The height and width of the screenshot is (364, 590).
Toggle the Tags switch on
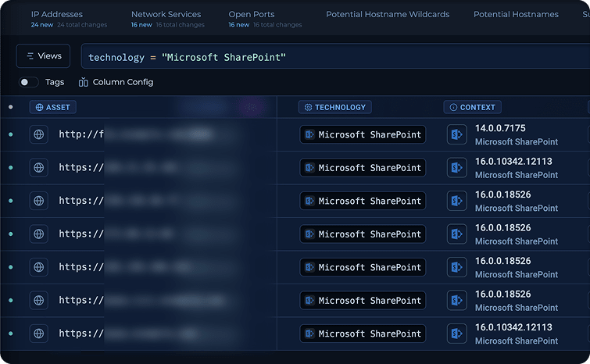tap(29, 82)
